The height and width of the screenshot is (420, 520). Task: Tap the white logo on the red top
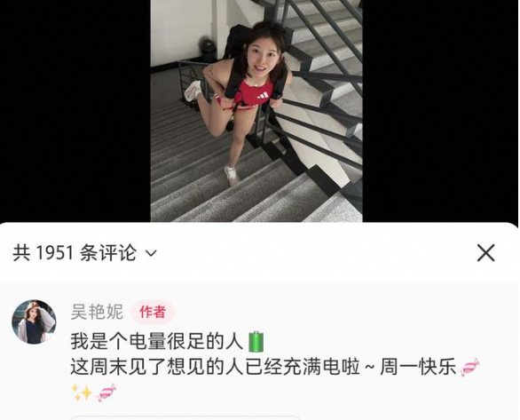point(263,96)
